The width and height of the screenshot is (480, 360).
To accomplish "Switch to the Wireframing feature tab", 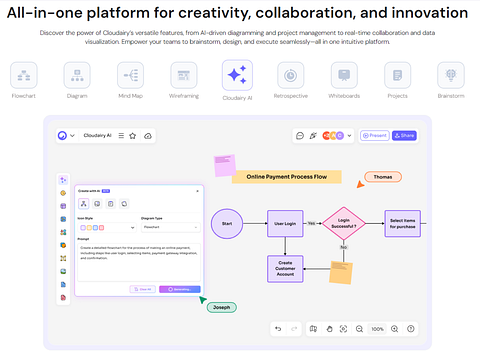I will (184, 81).
